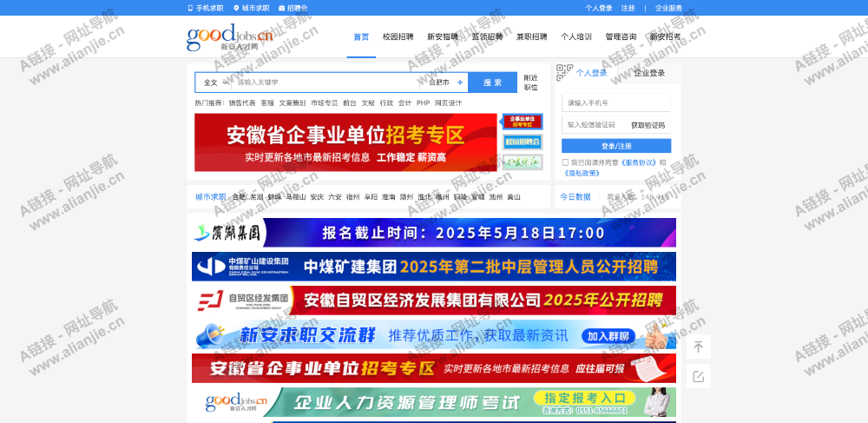This screenshot has width=868, height=423.
Task: Select city 池州 in 城市求职 row
Action: click(496, 197)
